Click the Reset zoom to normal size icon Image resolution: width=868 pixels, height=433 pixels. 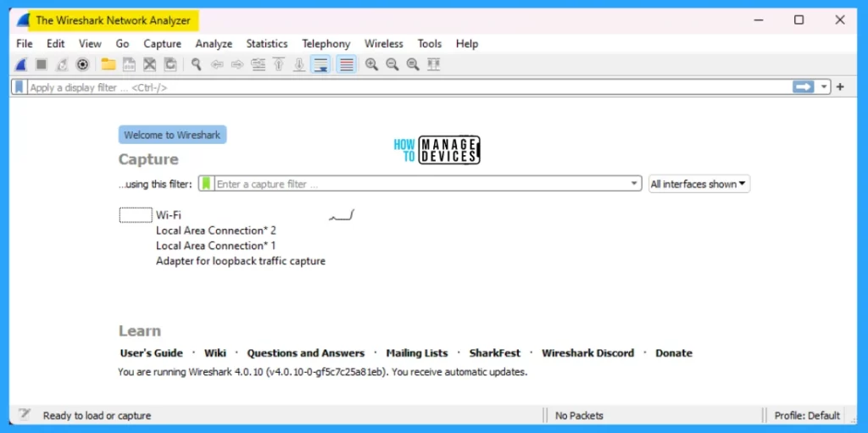(413, 64)
